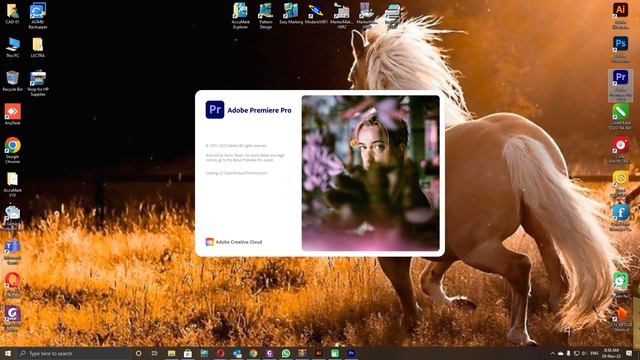Click the Premiere Pro splash artwork image
The width and height of the screenshot is (640, 360).
[x=371, y=173]
